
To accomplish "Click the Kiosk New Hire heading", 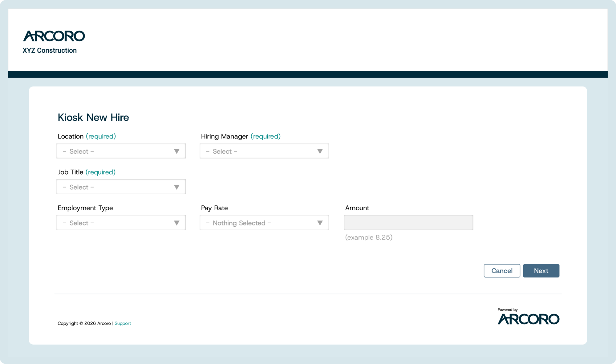I will 93,117.
